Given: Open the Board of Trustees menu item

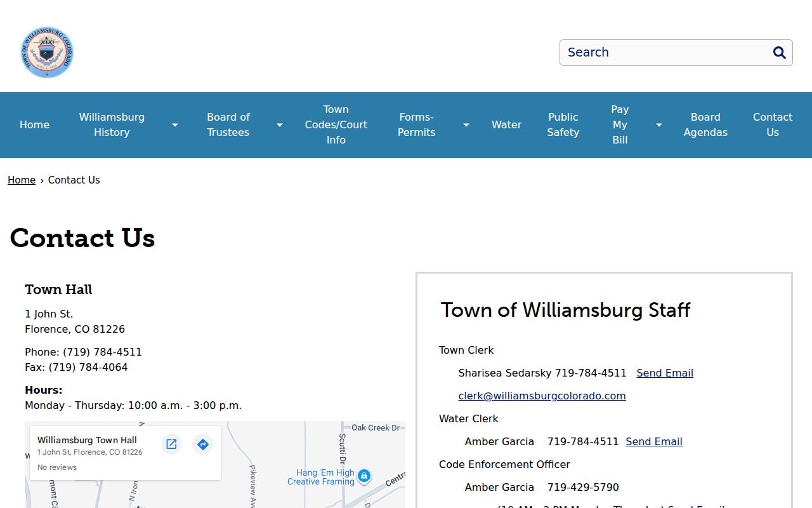Looking at the screenshot, I should coord(228,125).
